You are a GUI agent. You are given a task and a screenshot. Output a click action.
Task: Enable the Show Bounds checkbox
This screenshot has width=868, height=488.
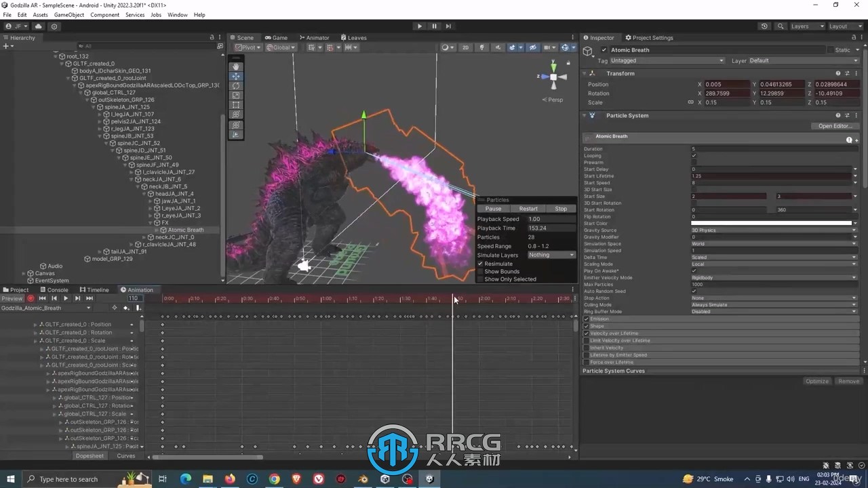coord(480,271)
